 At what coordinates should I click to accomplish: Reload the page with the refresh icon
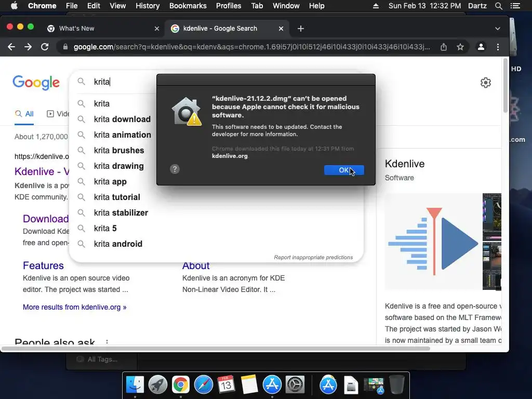click(x=45, y=47)
